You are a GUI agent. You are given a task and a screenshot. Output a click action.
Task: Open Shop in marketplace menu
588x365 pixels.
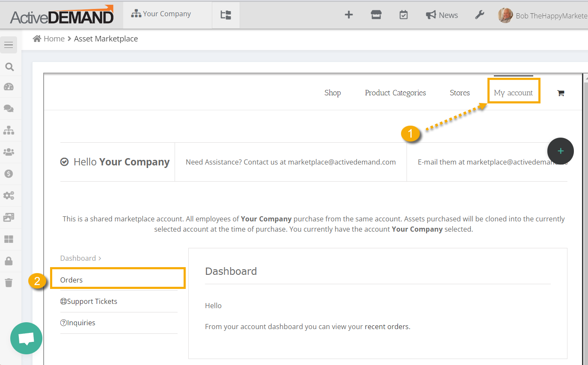coord(333,93)
